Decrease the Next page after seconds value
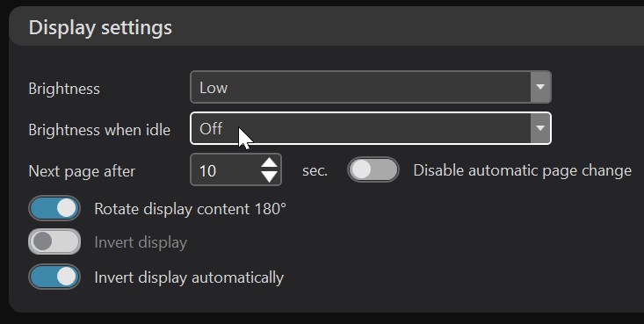Image resolution: width=644 pixels, height=324 pixels. [270, 176]
